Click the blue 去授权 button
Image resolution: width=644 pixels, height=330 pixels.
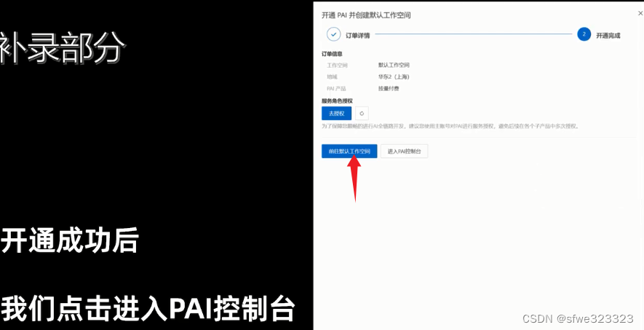tap(336, 114)
